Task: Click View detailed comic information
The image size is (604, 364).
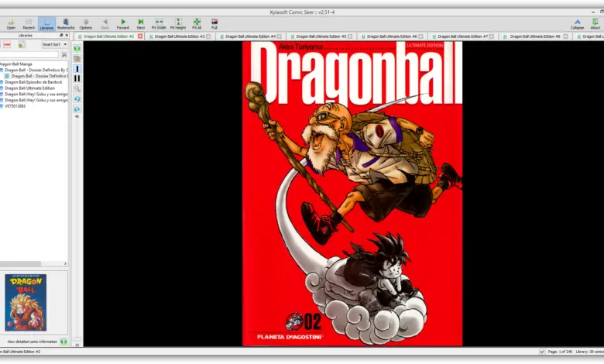Action: pos(33,342)
